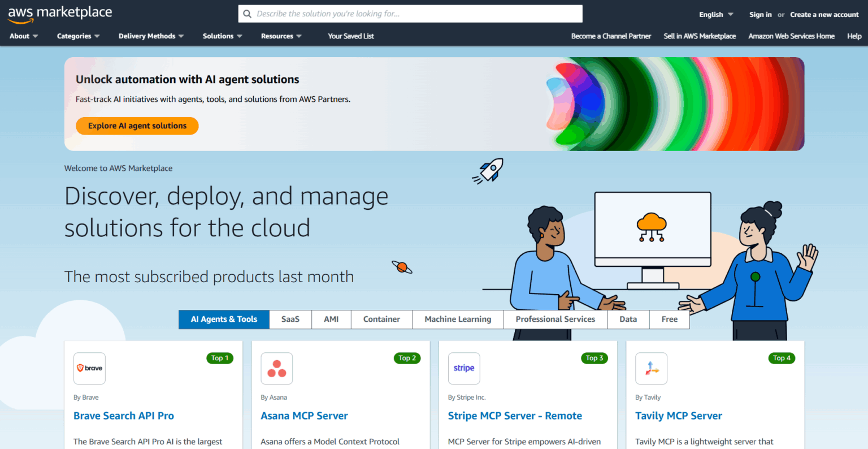Open the Help link
Image resolution: width=868 pixels, height=449 pixels.
coord(854,36)
